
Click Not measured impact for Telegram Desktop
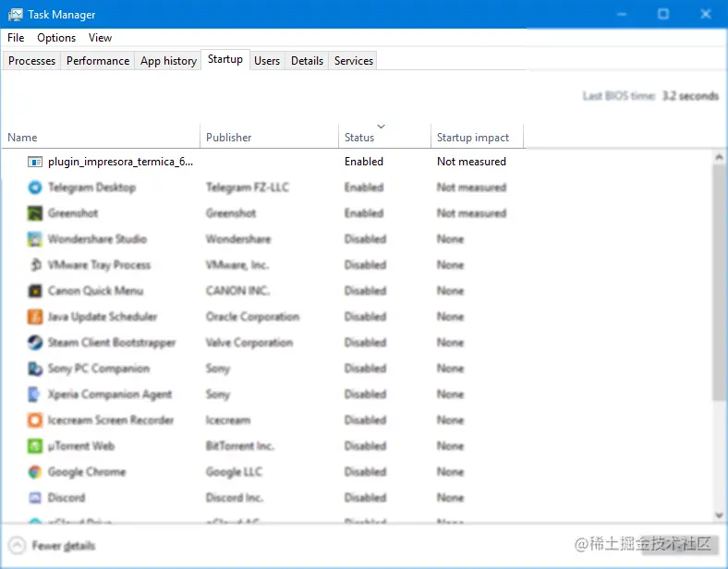(472, 188)
